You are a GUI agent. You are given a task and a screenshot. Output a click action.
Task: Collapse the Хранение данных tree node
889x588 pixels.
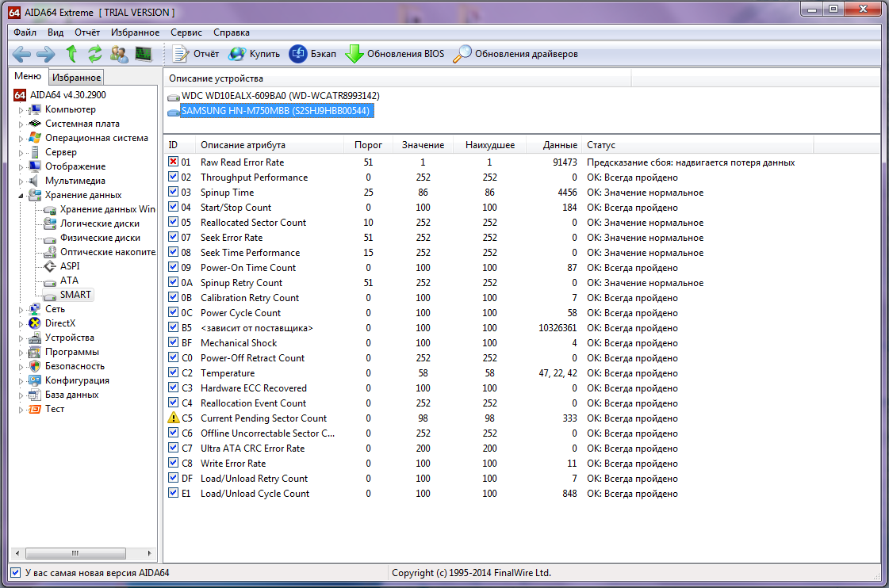21,195
